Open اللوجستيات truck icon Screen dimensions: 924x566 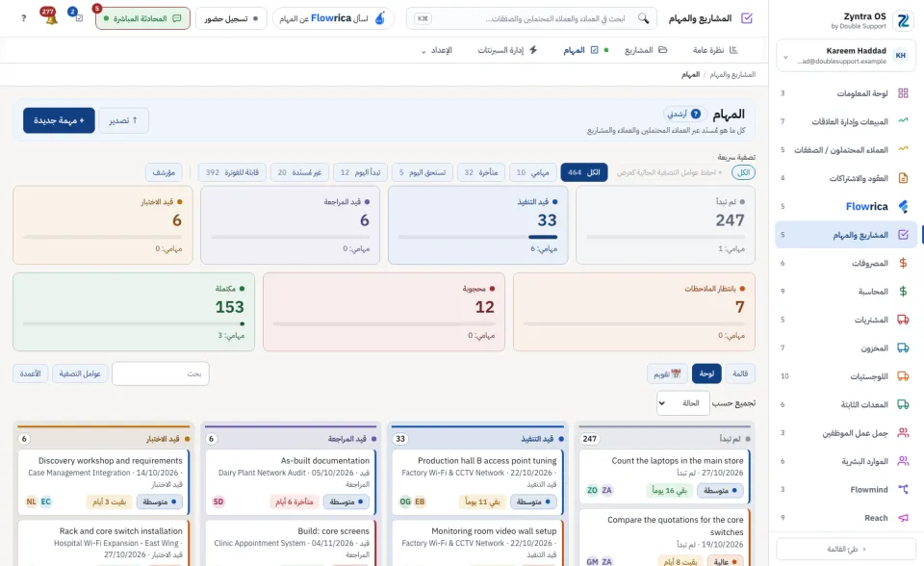tap(903, 376)
